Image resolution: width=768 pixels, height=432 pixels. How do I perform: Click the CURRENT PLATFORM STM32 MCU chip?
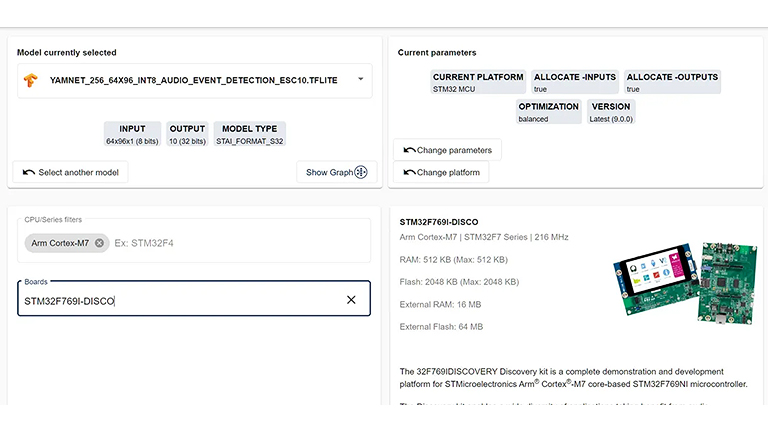[478, 82]
